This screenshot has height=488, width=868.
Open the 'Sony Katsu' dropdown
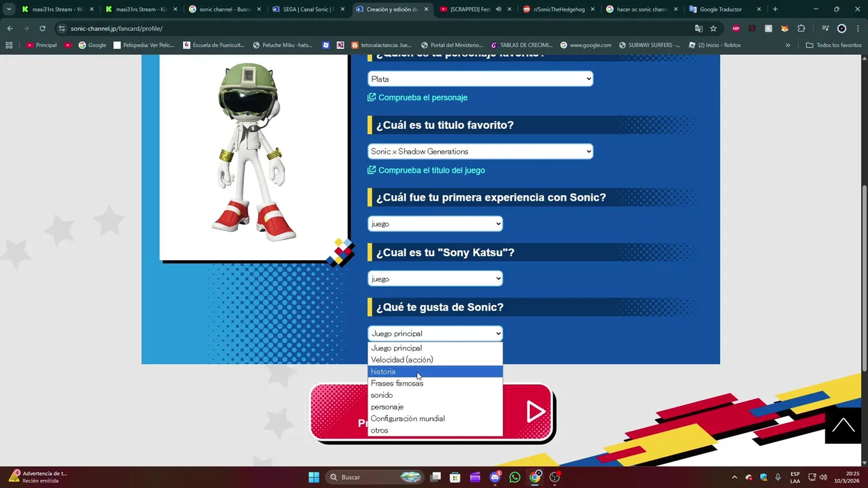point(435,279)
